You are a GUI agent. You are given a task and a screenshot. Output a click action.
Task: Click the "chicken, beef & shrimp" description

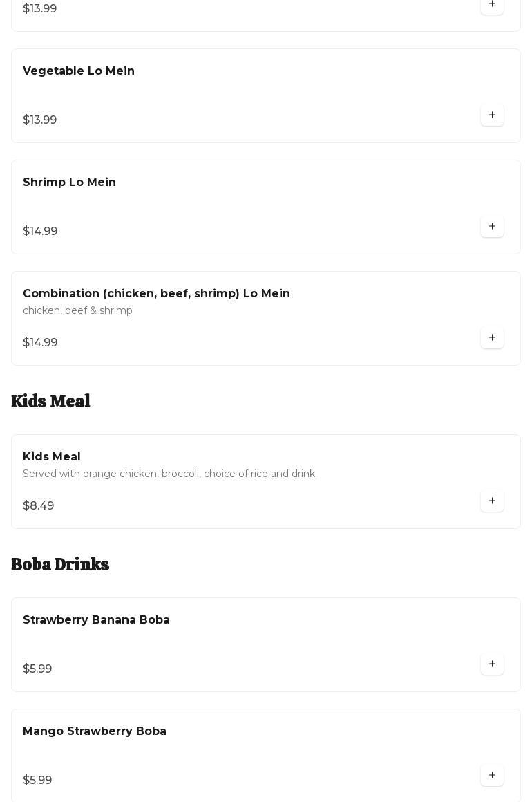77,311
